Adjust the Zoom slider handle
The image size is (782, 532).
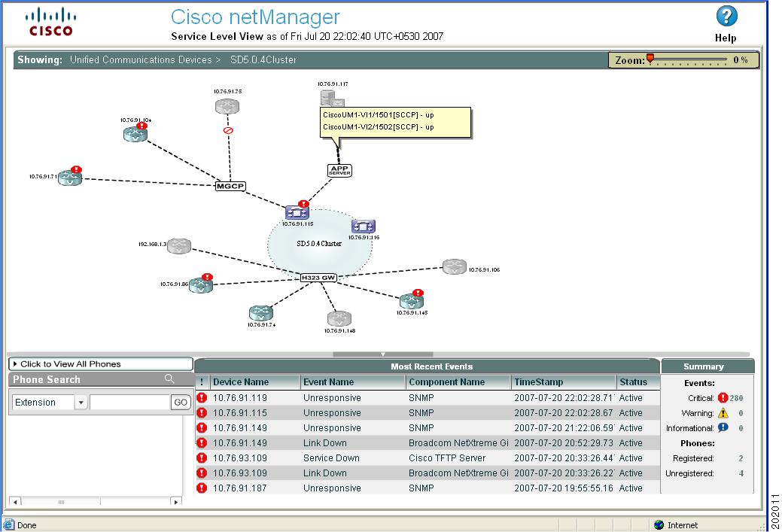(649, 57)
